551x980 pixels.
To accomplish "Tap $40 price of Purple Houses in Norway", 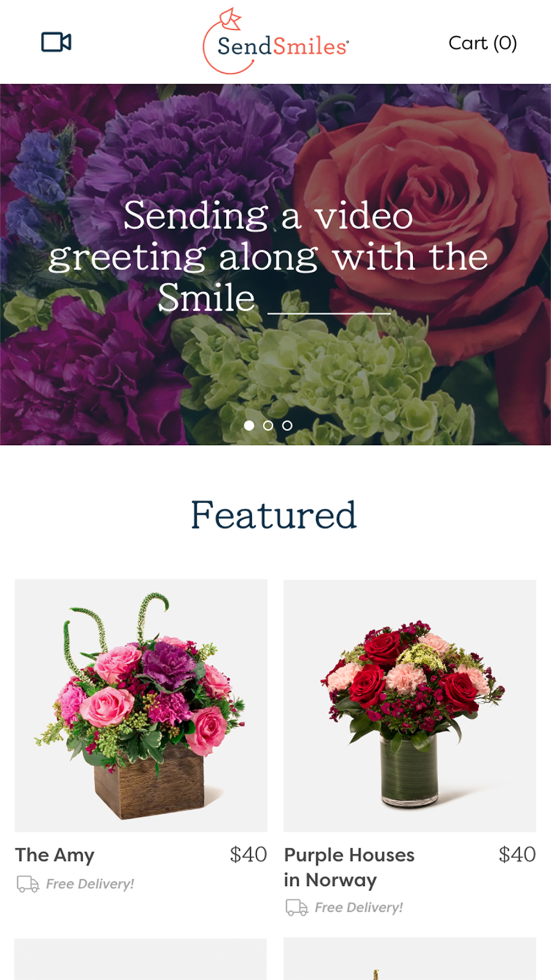I will 517,855.
